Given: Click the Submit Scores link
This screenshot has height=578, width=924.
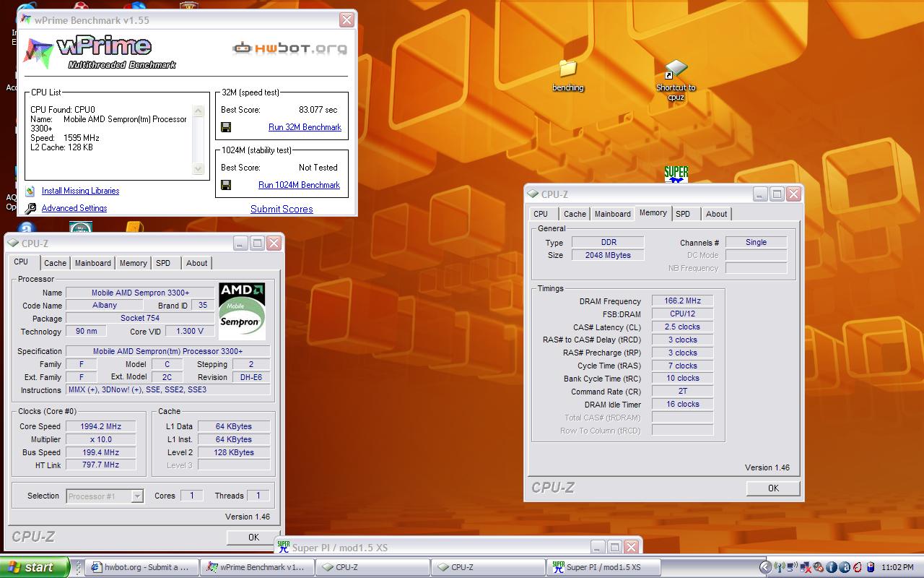Looking at the screenshot, I should 282,209.
